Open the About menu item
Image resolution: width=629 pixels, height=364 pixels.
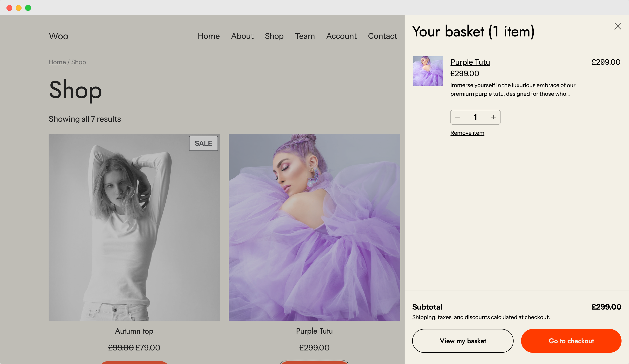[x=242, y=36]
